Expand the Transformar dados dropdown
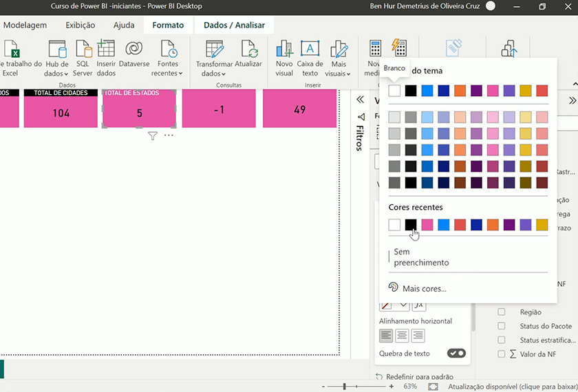 click(215, 74)
